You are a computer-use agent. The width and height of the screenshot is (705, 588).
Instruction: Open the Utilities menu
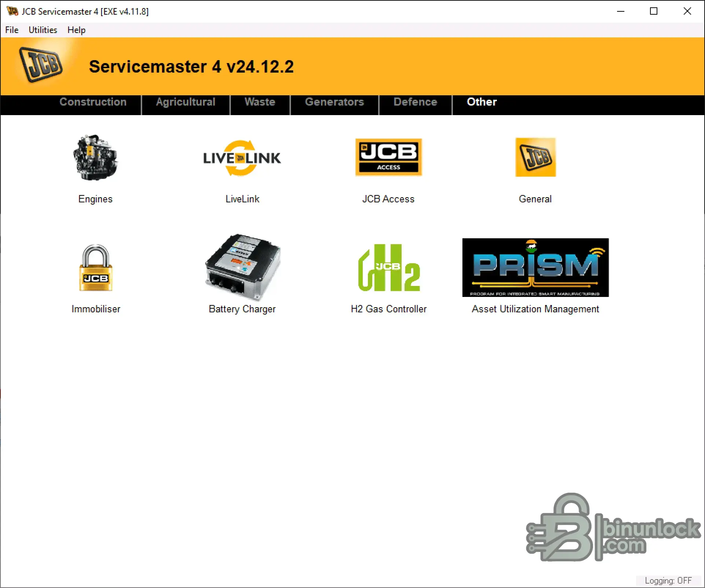[x=43, y=30]
